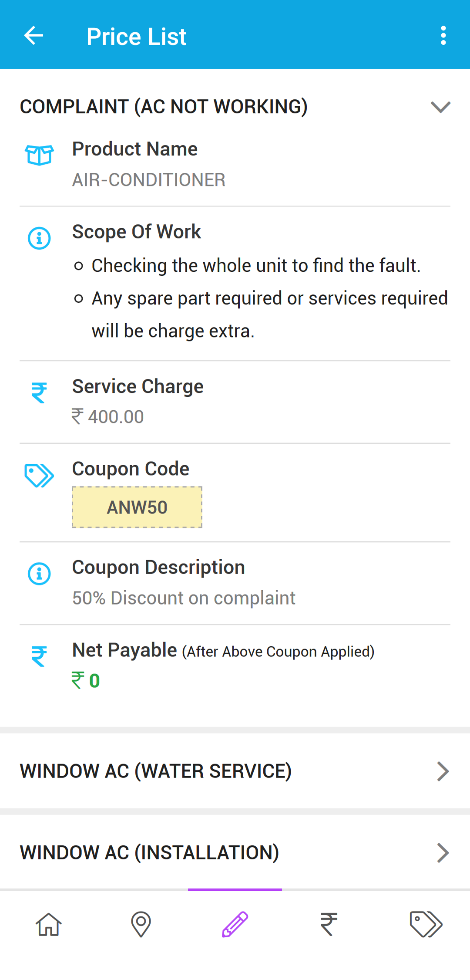Screen dimensions: 470x980
Task: Expand Window AC (Installation) section
Action: (235, 852)
